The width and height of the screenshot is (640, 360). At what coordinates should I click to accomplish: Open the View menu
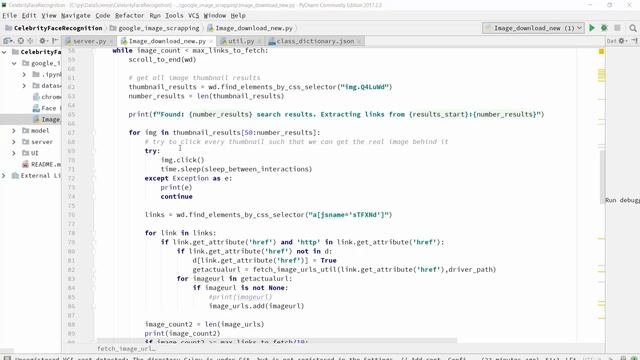(49, 16)
